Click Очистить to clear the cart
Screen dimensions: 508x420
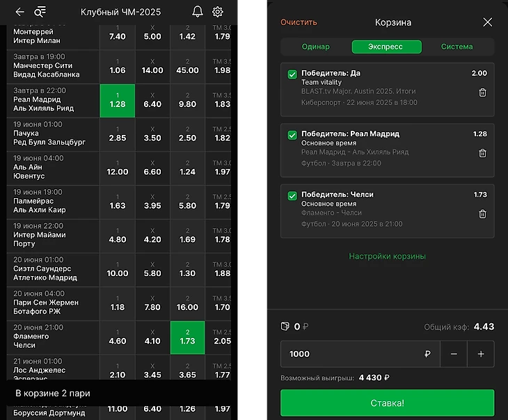pyautogui.click(x=299, y=22)
